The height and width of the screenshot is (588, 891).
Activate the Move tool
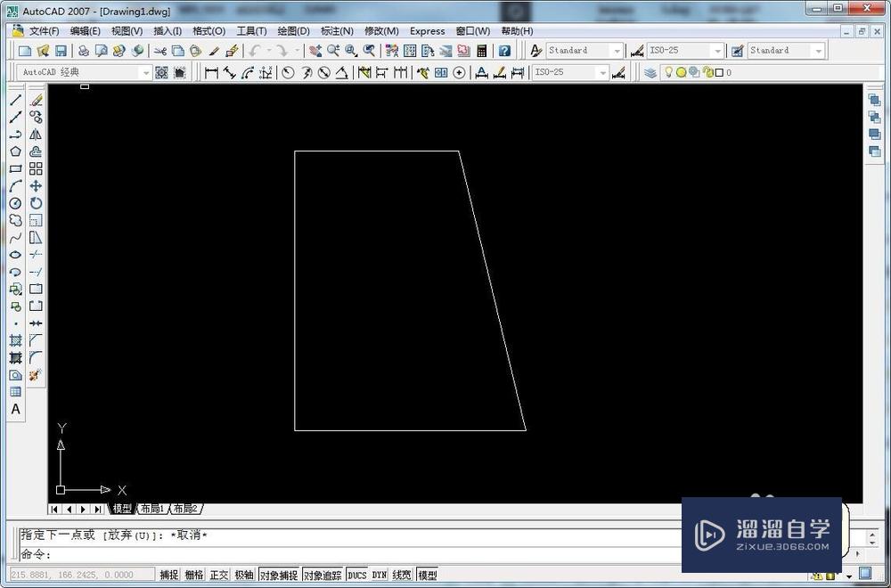click(x=36, y=185)
